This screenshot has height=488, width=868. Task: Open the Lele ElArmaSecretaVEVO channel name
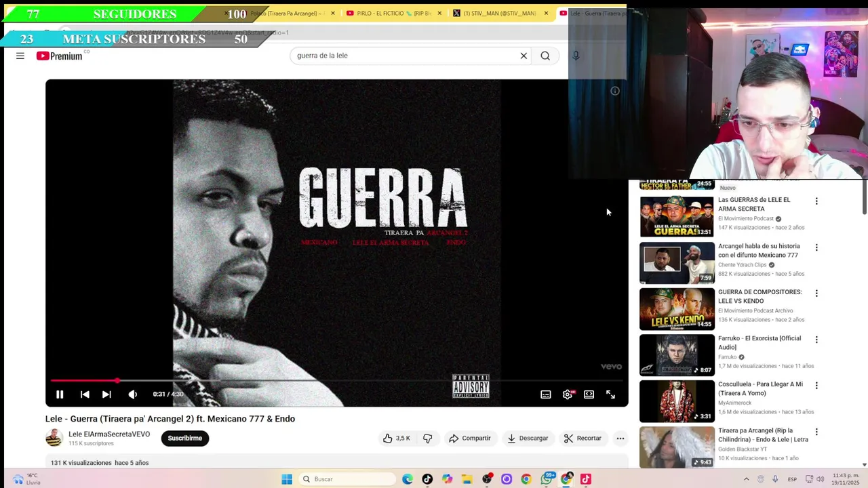pos(109,434)
